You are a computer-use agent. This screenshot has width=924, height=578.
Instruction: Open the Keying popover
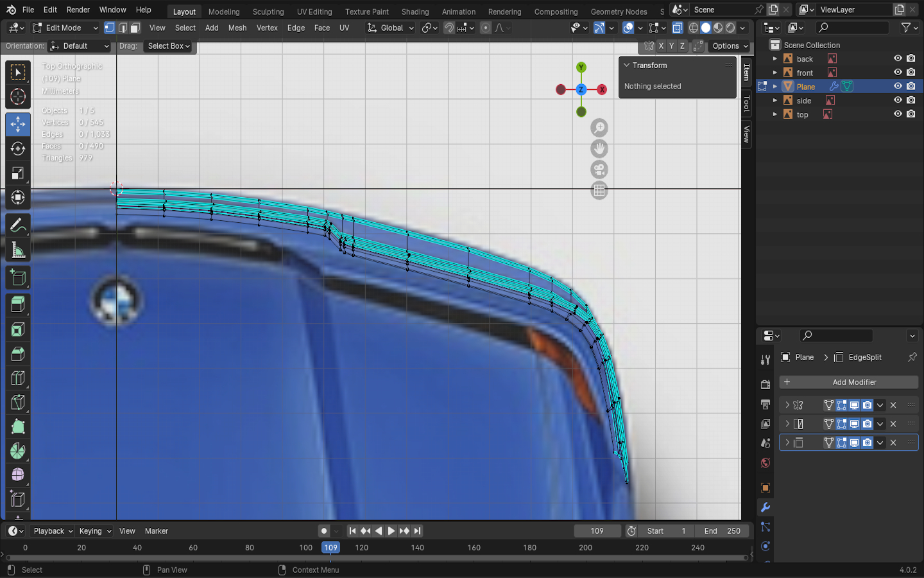[95, 531]
